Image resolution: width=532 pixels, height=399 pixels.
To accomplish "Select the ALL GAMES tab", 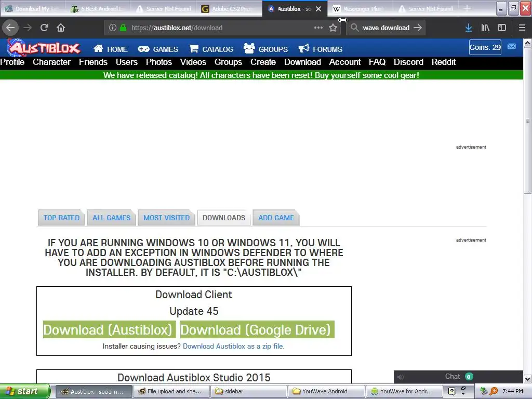I will coord(111,218).
